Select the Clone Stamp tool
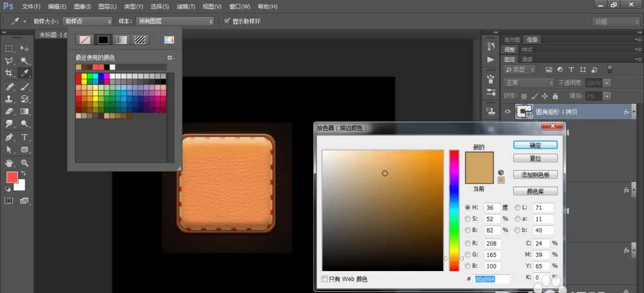This screenshot has width=644, height=293. tap(8, 99)
